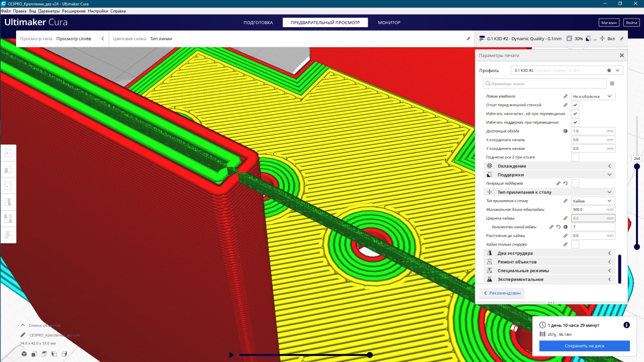Select the Support Blocker tool
644x362 pixels.
click(8, 235)
